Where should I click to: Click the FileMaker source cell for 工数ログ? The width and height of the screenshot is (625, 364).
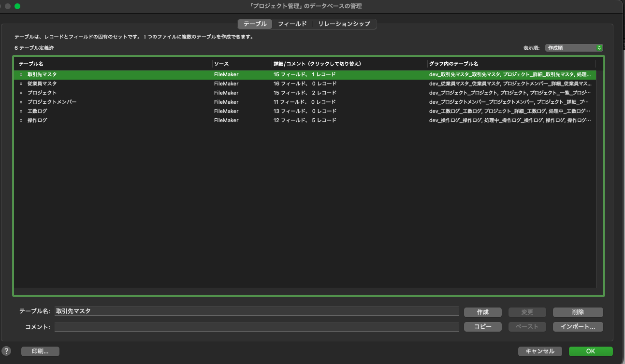[x=226, y=112]
